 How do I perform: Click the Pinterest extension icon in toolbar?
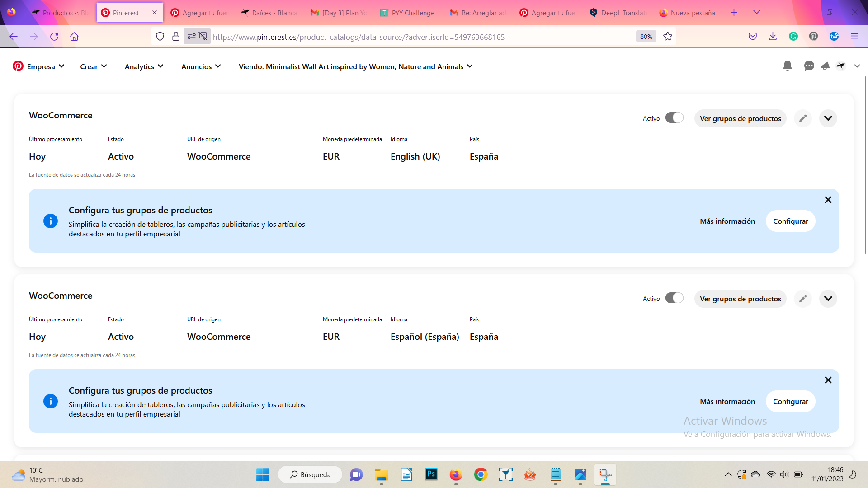point(814,36)
